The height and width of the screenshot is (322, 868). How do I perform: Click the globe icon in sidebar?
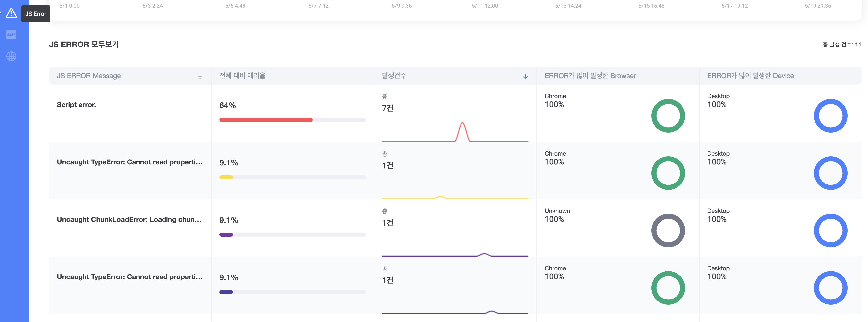[x=11, y=56]
